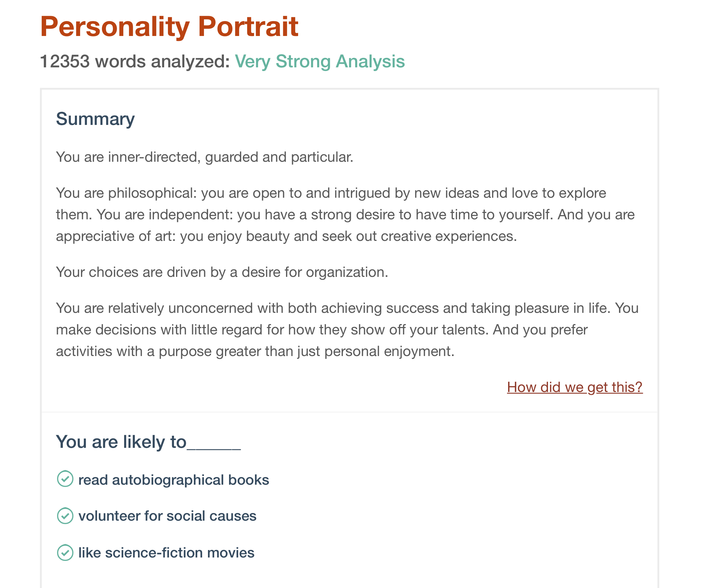Click the Personality Portrait title
Image resolution: width=704 pixels, height=588 pixels.
coord(169,27)
